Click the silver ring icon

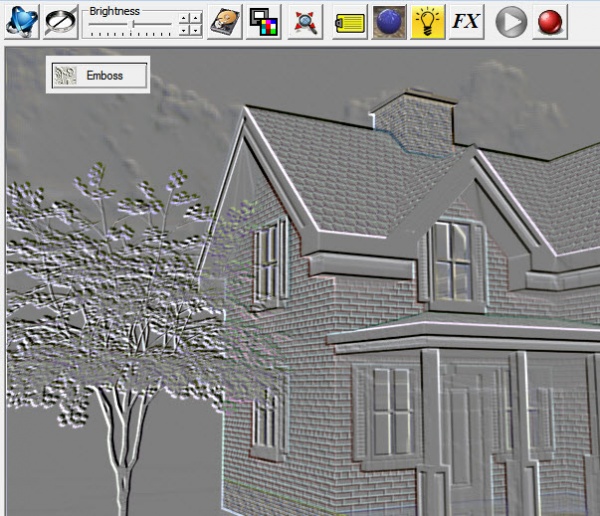(x=61, y=21)
